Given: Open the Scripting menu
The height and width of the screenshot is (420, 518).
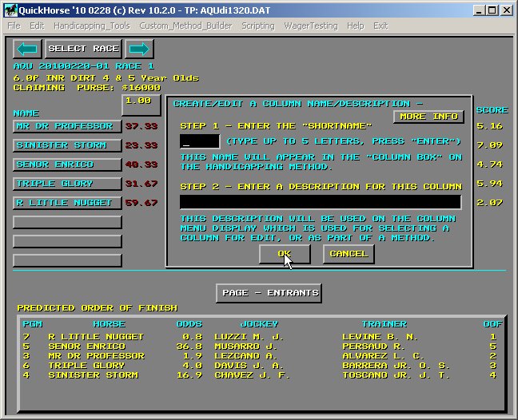Looking at the screenshot, I should tap(257, 26).
